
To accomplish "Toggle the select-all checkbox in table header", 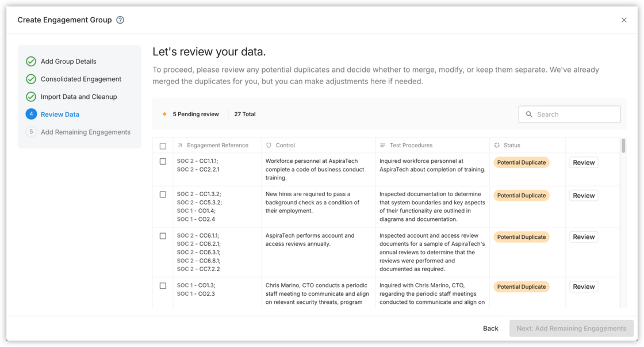I will [163, 146].
